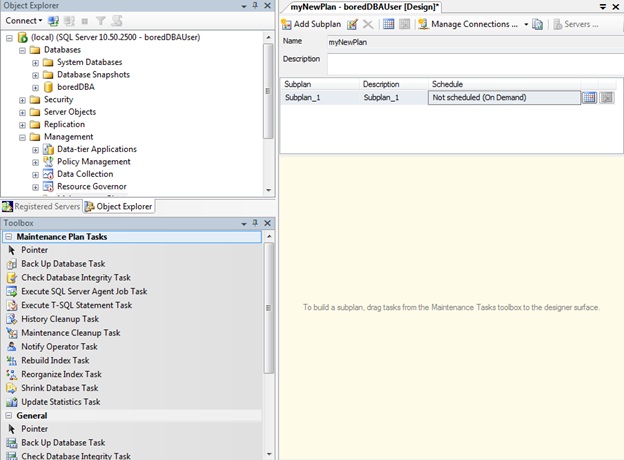Click the Reporting and Logging toolbar icon
Image resolution: width=624 pixels, height=460 pixels.
[x=537, y=24]
